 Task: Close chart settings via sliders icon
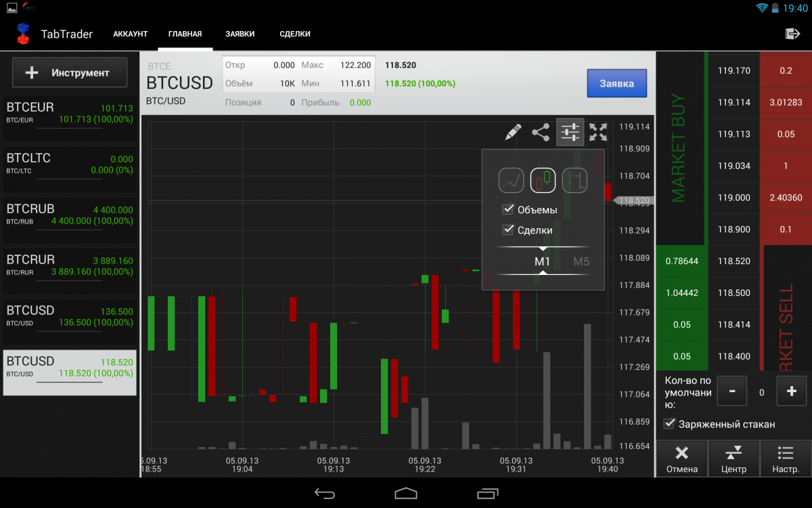570,132
